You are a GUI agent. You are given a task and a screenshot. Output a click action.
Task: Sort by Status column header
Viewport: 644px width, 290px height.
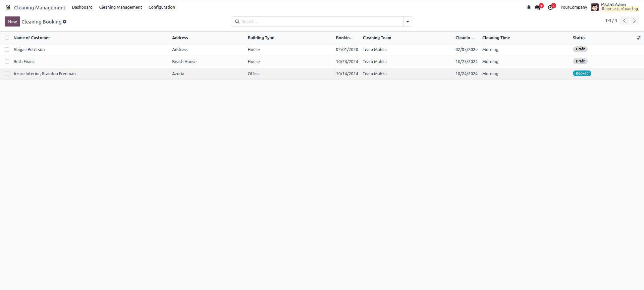click(579, 38)
